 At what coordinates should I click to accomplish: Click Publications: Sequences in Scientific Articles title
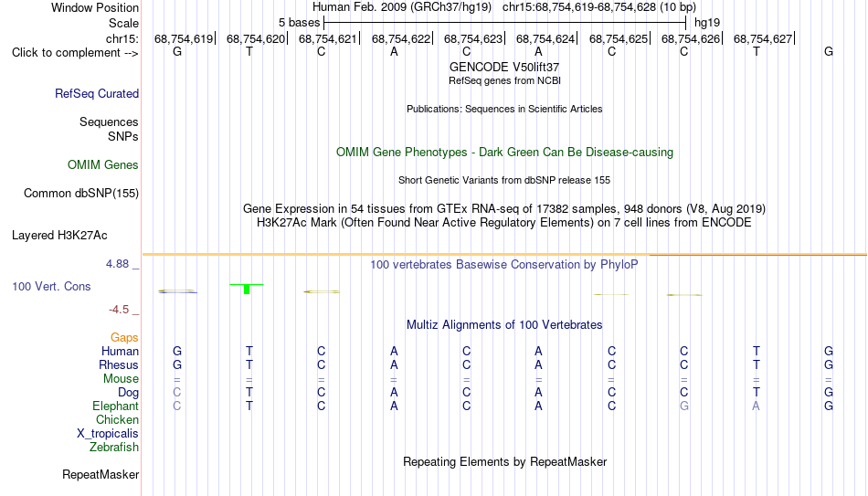504,109
